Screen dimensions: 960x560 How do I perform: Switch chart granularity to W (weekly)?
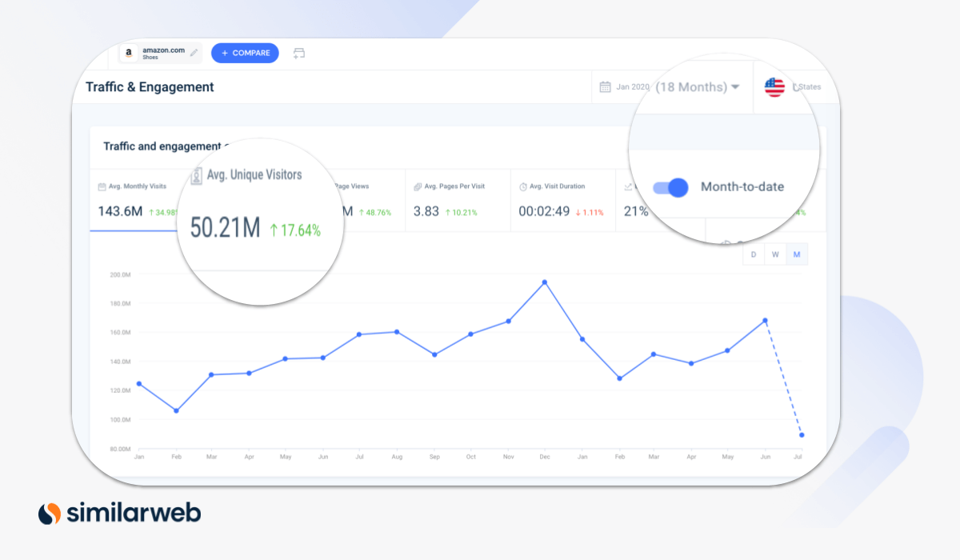click(775, 254)
